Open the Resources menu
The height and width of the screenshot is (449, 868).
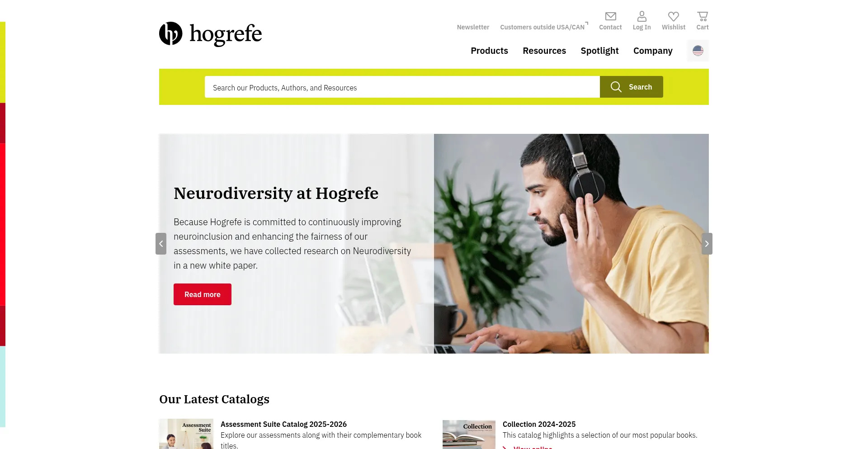(x=544, y=51)
